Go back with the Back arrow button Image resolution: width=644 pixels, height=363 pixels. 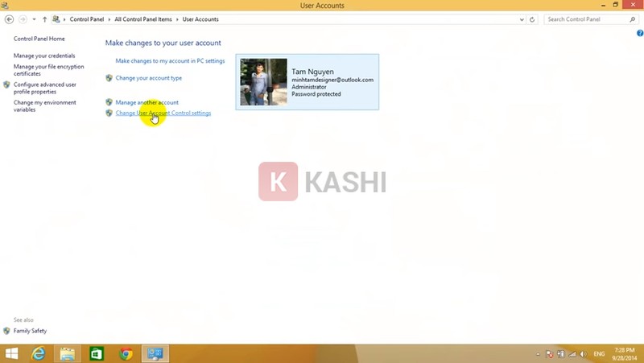click(9, 19)
